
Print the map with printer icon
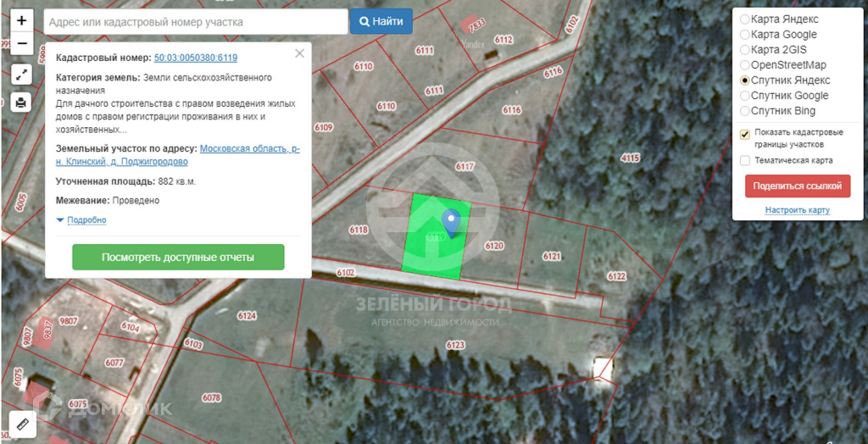pos(21,103)
